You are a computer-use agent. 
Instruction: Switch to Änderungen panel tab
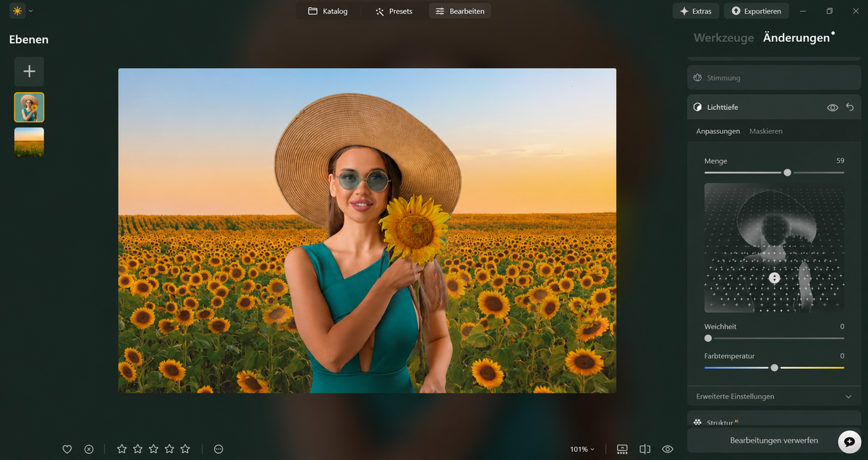pos(796,38)
